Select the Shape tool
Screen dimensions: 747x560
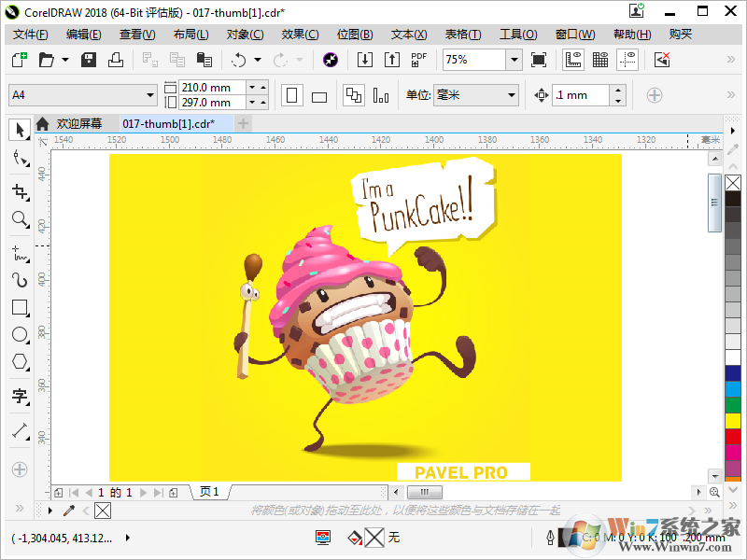click(x=19, y=159)
